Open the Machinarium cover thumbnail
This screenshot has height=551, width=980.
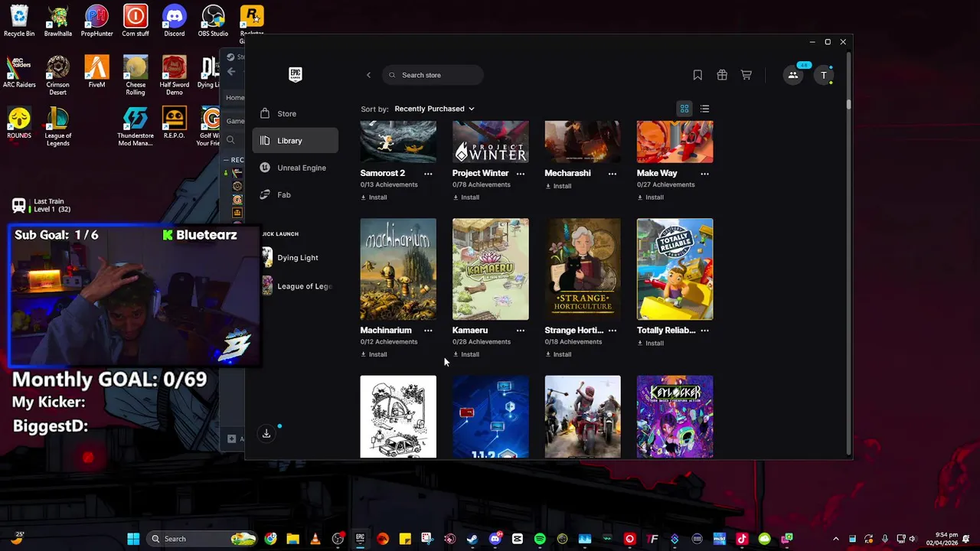click(398, 269)
